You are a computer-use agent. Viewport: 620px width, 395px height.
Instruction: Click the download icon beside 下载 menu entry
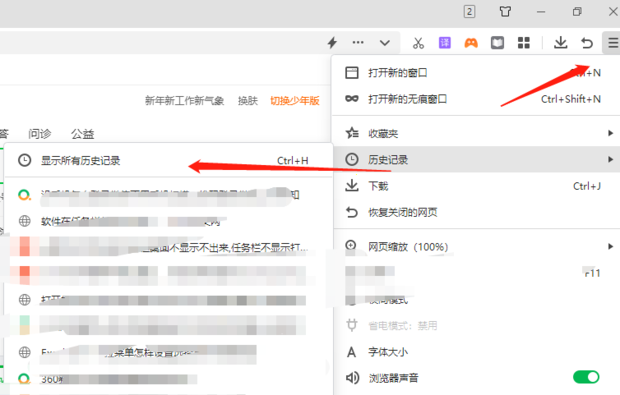tap(352, 185)
